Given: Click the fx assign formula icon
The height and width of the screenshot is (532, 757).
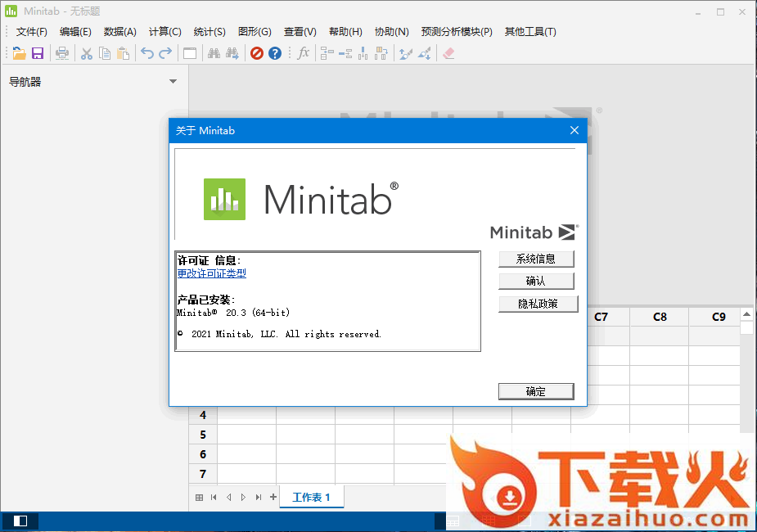Looking at the screenshot, I should pyautogui.click(x=303, y=52).
